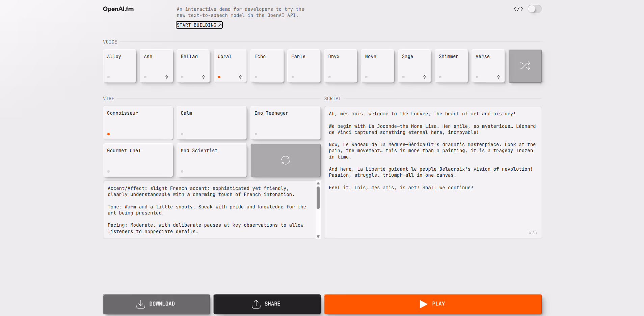Open the START BUILDING link

click(199, 25)
